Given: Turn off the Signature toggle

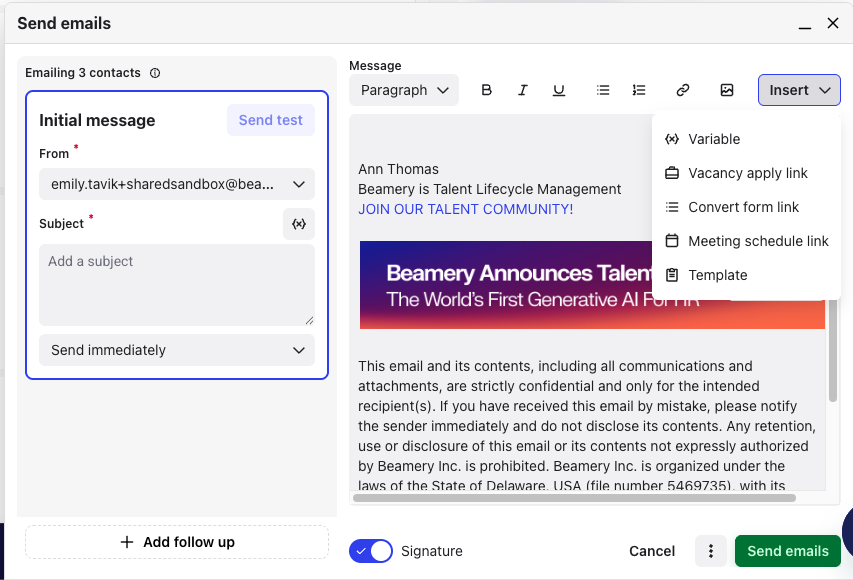Looking at the screenshot, I should pyautogui.click(x=370, y=551).
